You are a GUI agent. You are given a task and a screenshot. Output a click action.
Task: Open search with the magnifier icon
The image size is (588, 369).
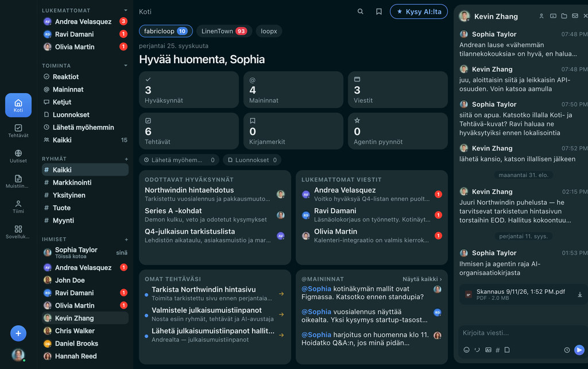[361, 11]
